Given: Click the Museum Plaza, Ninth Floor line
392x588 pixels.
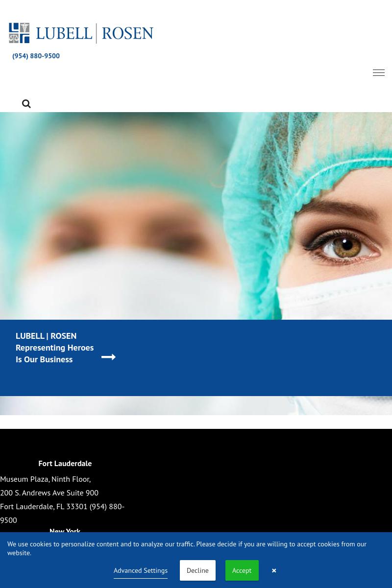Looking at the screenshot, I should 45,479.
